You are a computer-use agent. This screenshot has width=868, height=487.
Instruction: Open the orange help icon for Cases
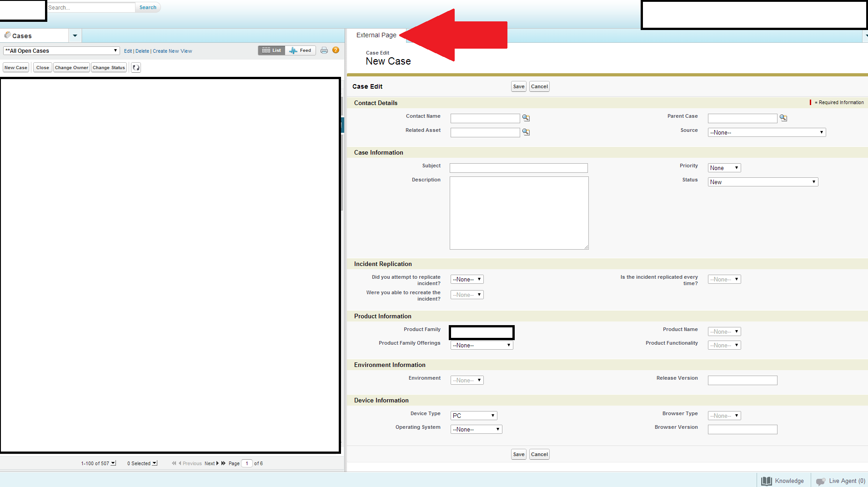click(336, 50)
